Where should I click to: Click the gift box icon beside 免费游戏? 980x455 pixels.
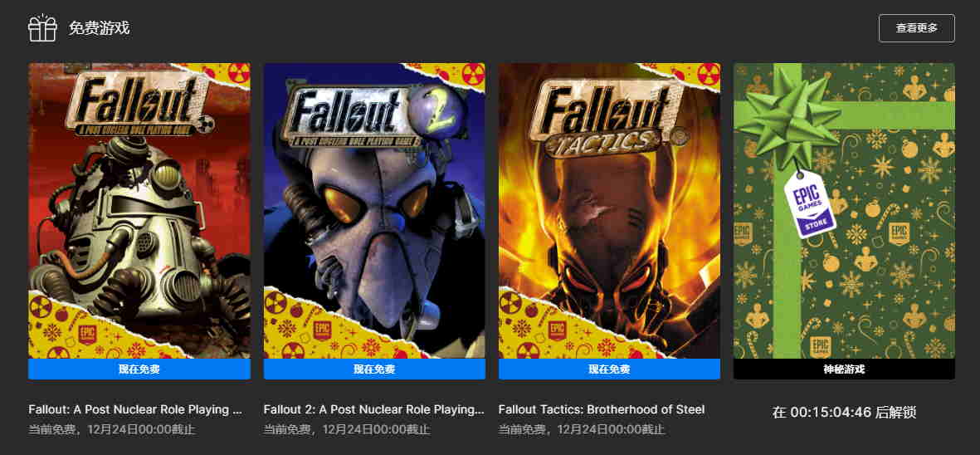(x=42, y=28)
